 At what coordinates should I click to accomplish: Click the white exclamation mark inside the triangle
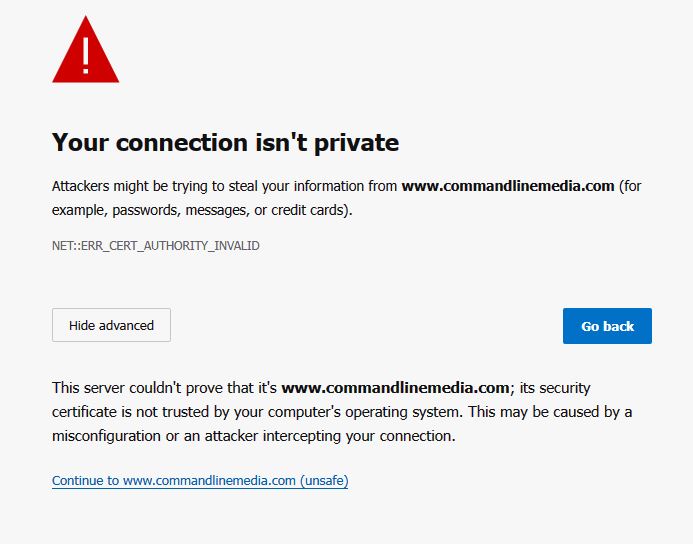pyautogui.click(x=85, y=54)
